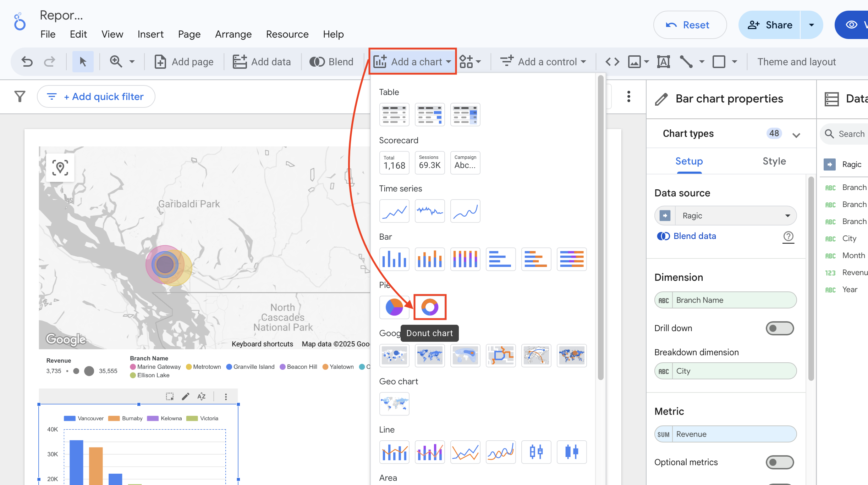Click the Blend data link
Image resolution: width=868 pixels, height=485 pixels.
coord(686,236)
